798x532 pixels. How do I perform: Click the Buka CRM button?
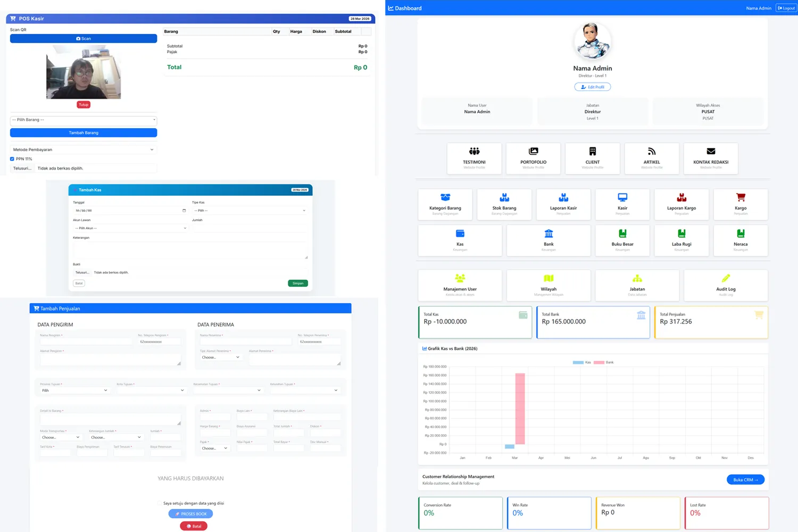coord(745,480)
